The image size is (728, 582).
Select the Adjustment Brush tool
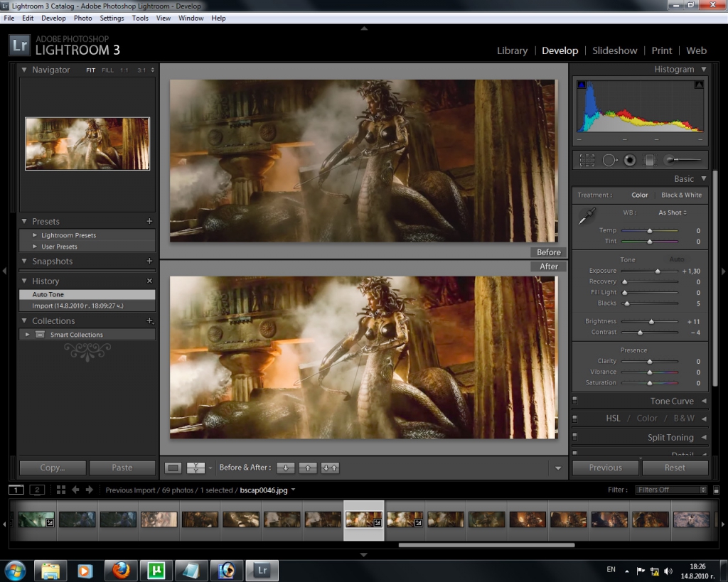point(670,160)
